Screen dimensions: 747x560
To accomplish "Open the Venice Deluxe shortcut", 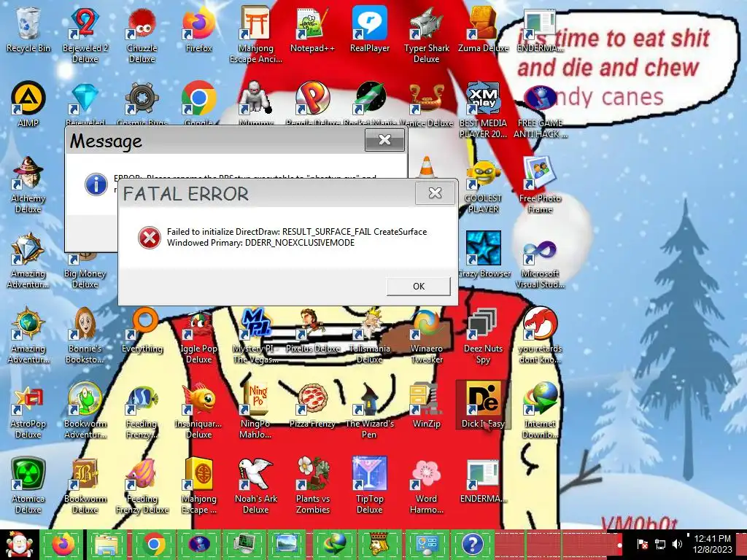I will coord(426,104).
